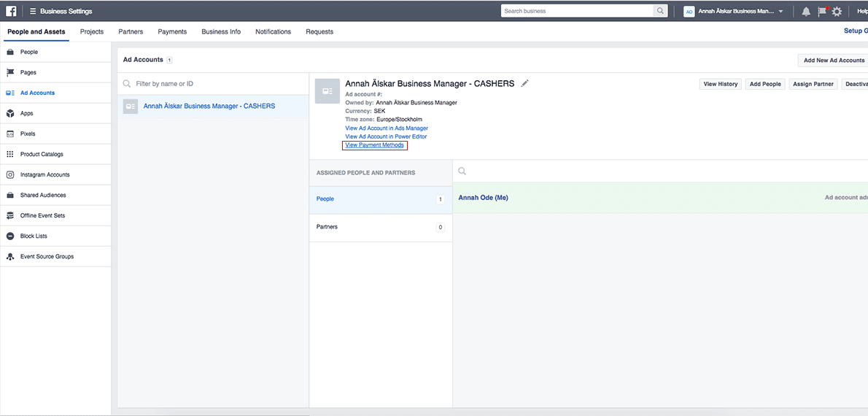This screenshot has height=416, width=868.
Task: Click the search magnifier button in top bar
Action: (x=660, y=11)
